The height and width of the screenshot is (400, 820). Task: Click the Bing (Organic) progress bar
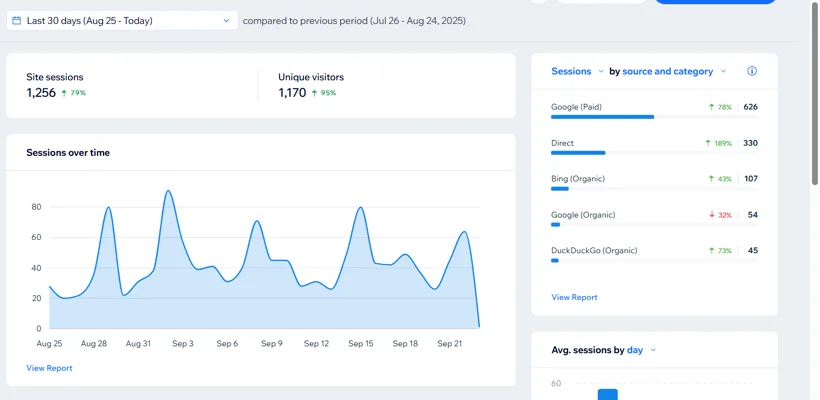tap(560, 189)
